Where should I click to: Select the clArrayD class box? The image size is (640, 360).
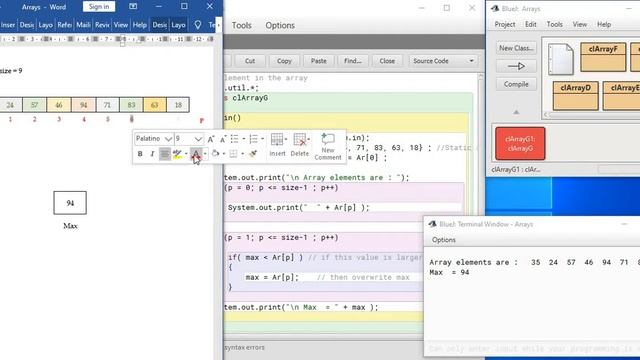(x=576, y=96)
